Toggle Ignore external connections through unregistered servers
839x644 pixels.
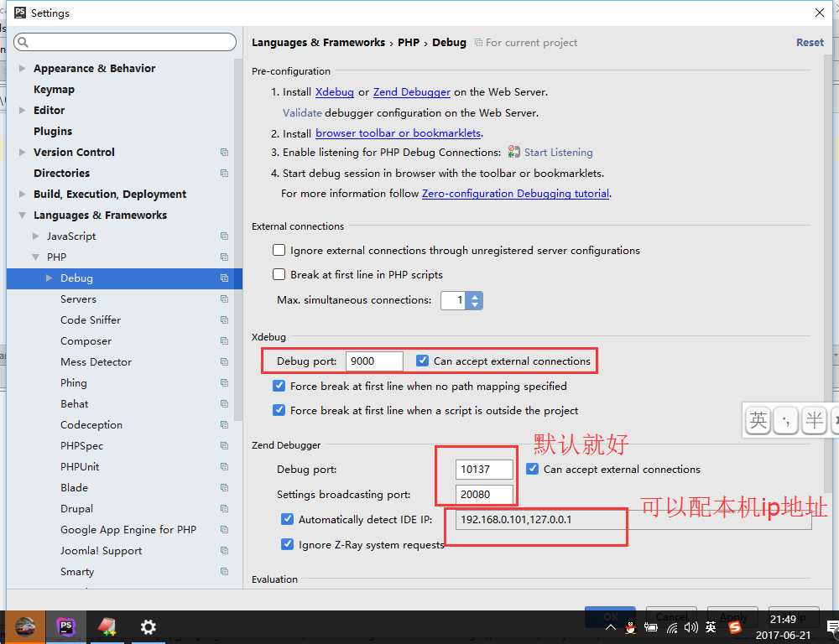[x=279, y=251]
